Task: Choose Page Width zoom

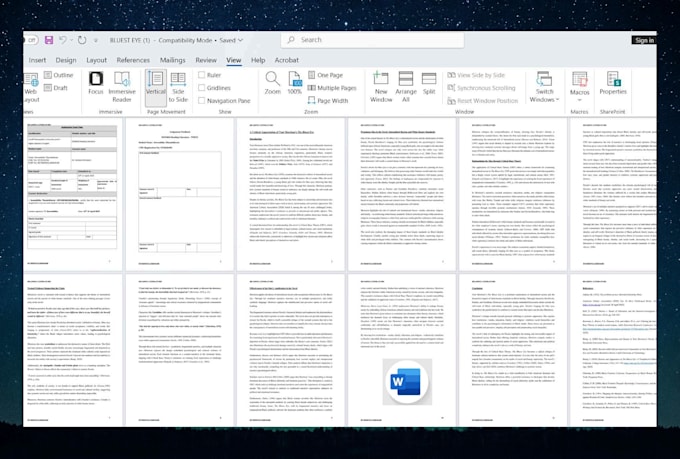Action: coord(328,101)
